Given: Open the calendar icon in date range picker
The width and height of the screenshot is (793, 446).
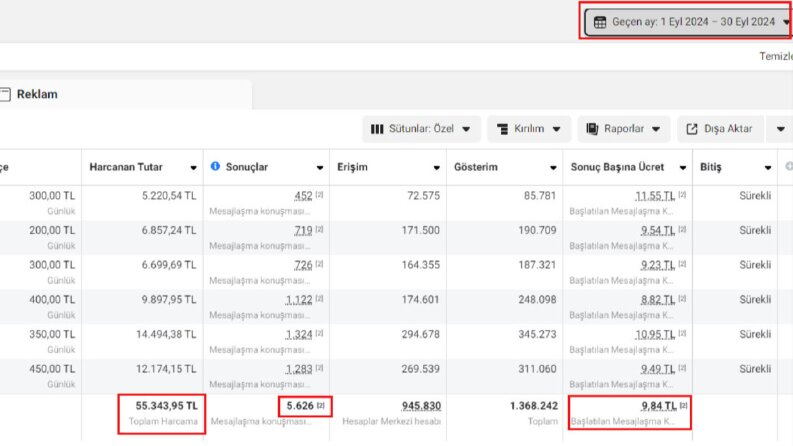Looking at the screenshot, I should pos(600,22).
